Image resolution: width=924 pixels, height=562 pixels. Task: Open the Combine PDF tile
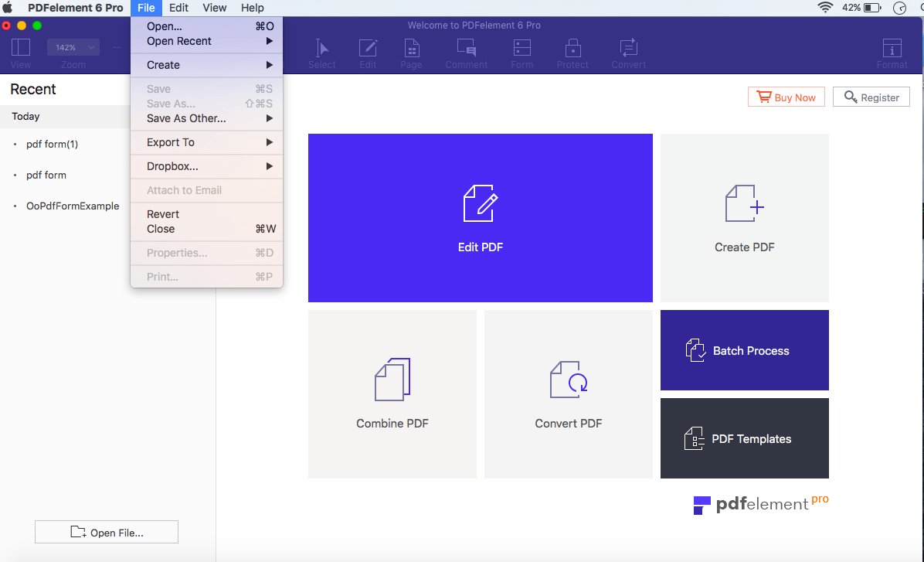pyautogui.click(x=392, y=393)
